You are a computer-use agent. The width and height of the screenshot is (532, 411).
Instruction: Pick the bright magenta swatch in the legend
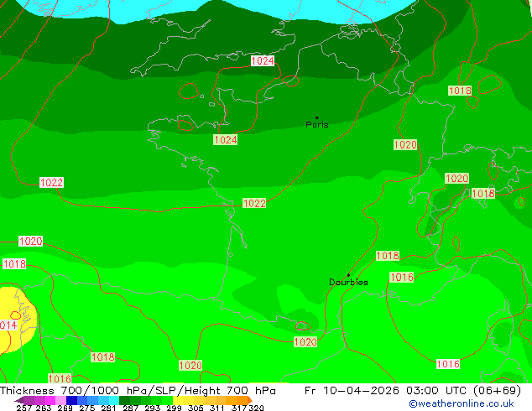(x=50, y=400)
